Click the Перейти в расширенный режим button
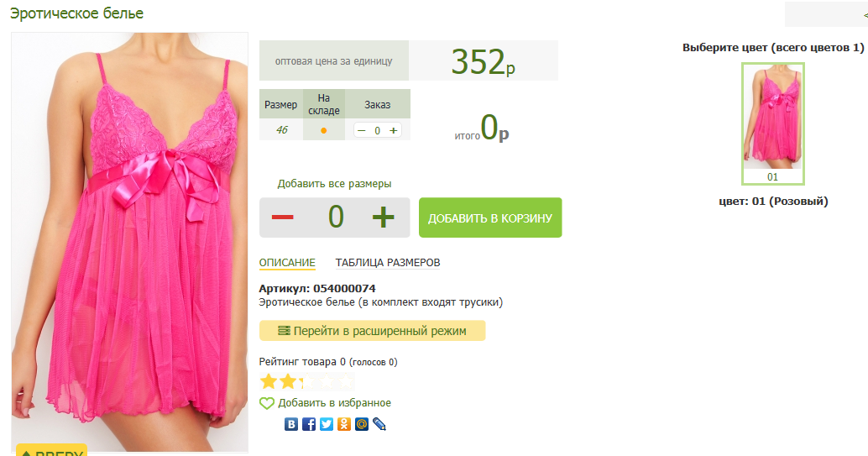Viewport: 868px width, 456px height. (x=373, y=331)
